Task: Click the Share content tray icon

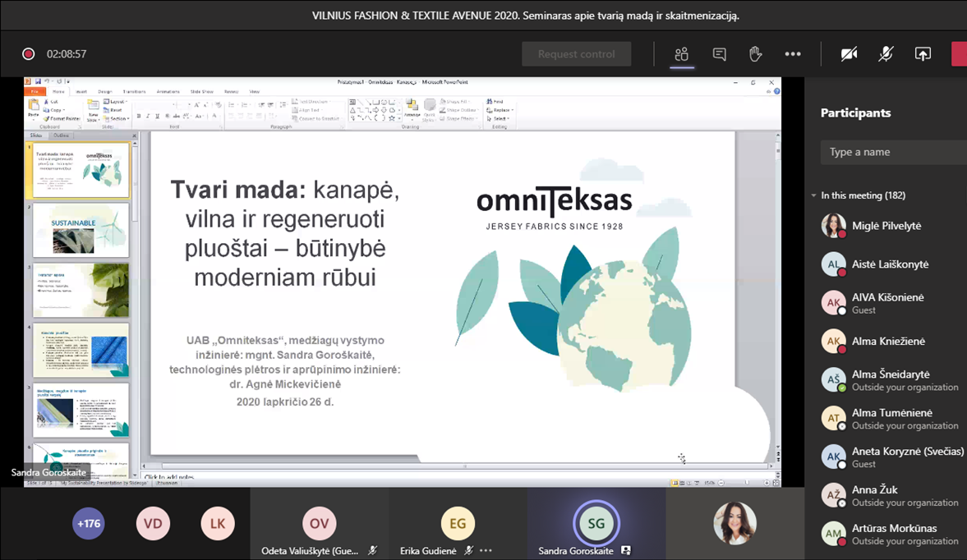Action: click(x=923, y=54)
